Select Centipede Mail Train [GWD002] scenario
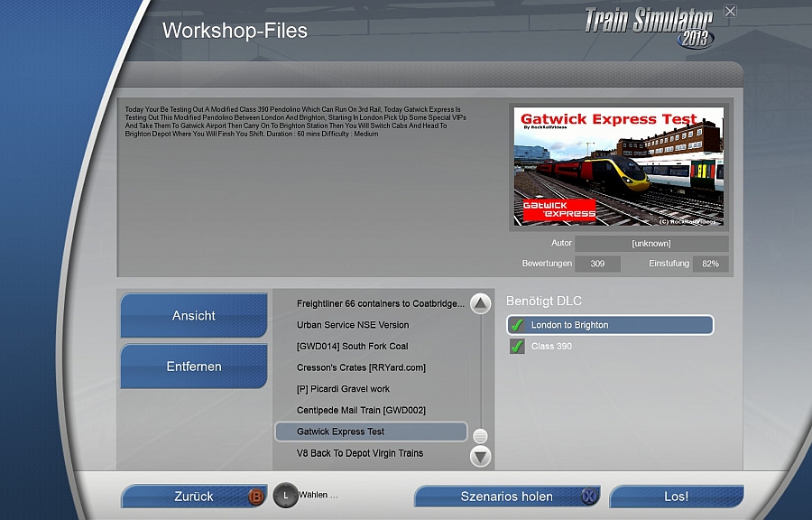Image resolution: width=812 pixels, height=520 pixels. click(361, 410)
